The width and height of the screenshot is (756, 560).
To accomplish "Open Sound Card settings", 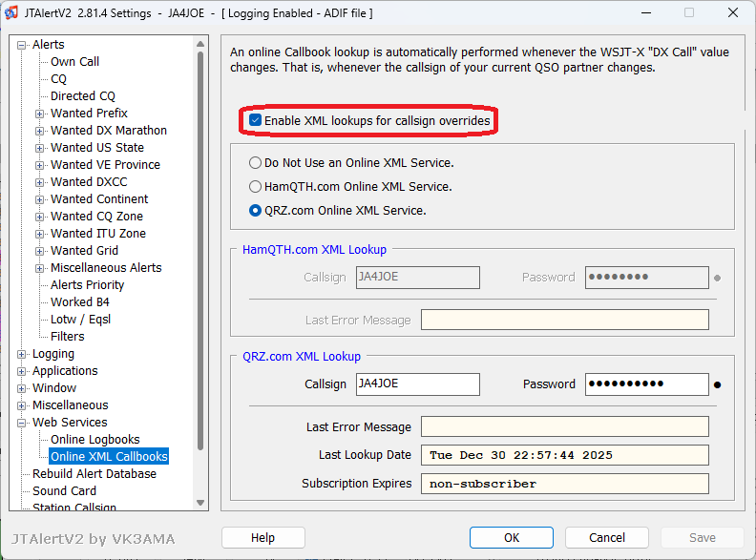I will [64, 490].
